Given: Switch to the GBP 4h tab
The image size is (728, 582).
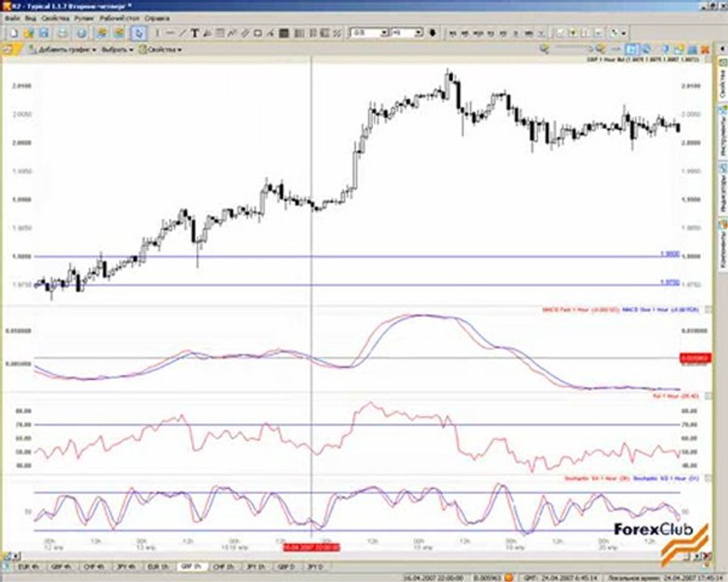Looking at the screenshot, I should 61,567.
